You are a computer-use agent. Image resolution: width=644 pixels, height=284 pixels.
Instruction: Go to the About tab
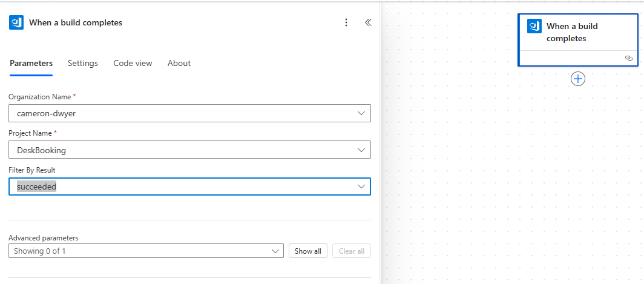click(179, 63)
